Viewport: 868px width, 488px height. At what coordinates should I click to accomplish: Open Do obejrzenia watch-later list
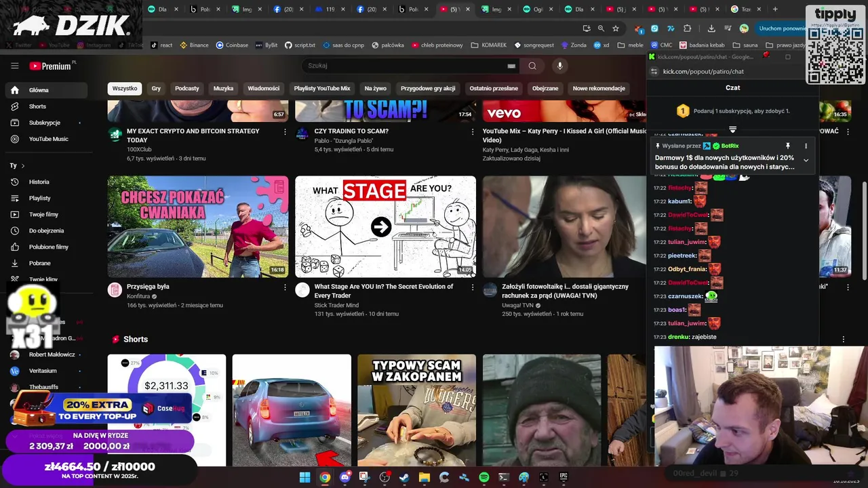(x=46, y=230)
